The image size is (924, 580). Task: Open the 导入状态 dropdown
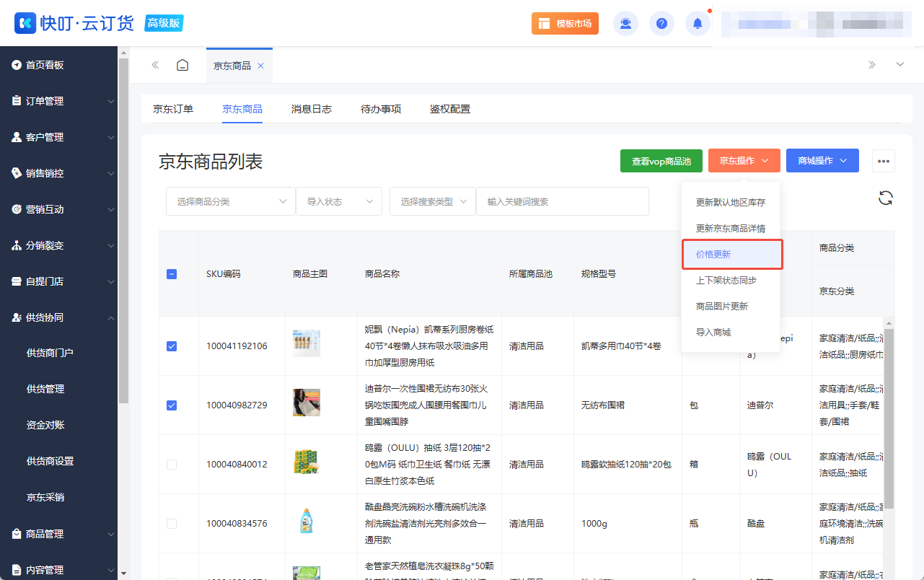[x=339, y=201]
